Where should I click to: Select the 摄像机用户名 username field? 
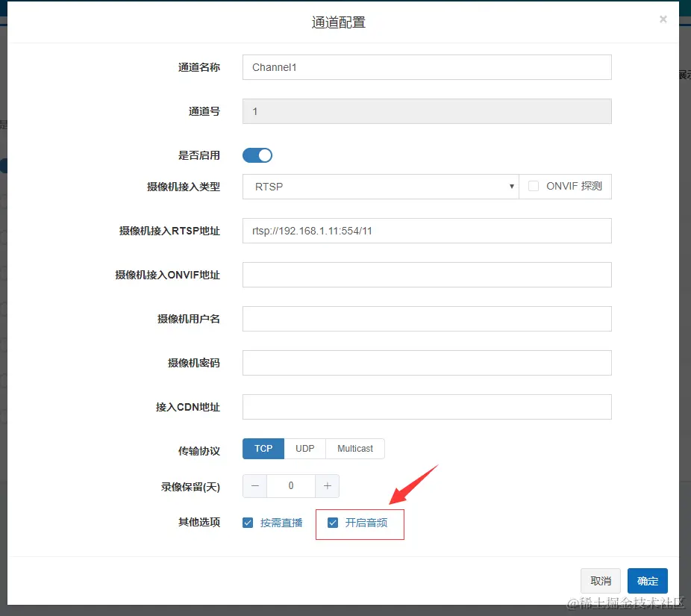click(x=427, y=318)
